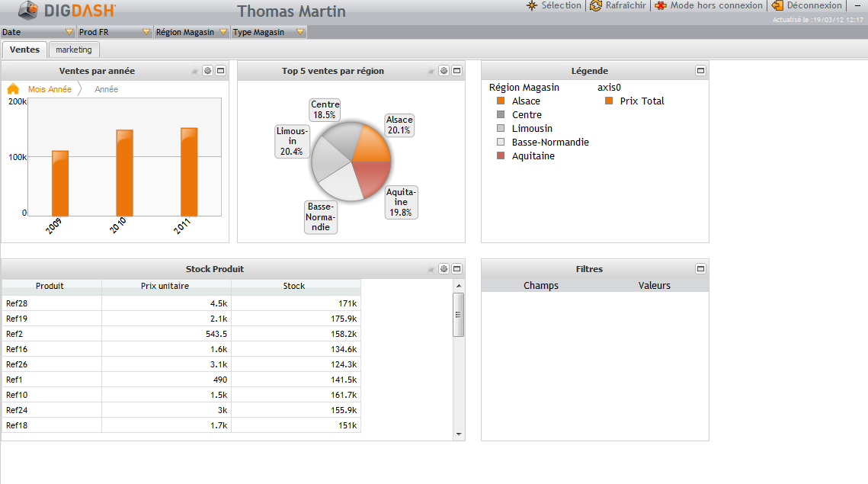Click the Déconnexion logout icon
This screenshot has height=484, width=868.
tap(777, 5)
